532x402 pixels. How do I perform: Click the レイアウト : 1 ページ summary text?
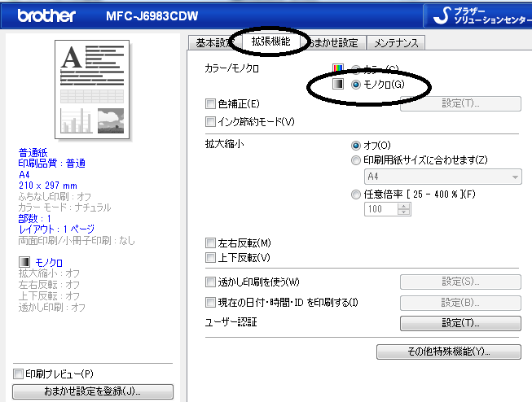click(56, 229)
